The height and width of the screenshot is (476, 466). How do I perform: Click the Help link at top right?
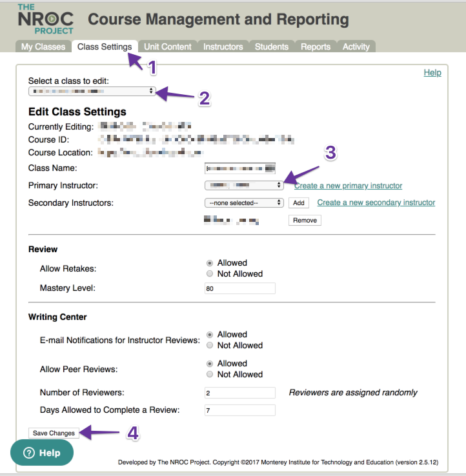point(432,72)
